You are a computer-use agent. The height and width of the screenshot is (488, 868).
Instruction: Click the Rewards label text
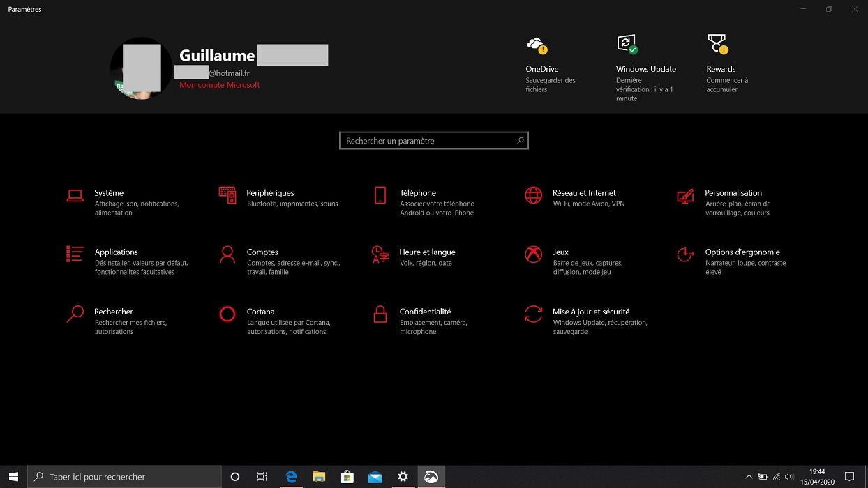[x=721, y=69]
